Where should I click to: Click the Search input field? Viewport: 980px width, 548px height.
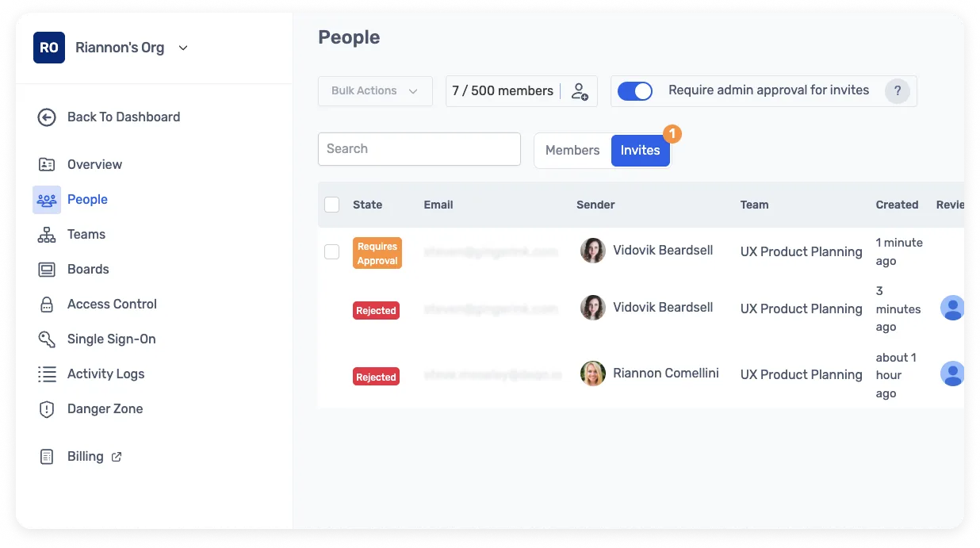(419, 149)
